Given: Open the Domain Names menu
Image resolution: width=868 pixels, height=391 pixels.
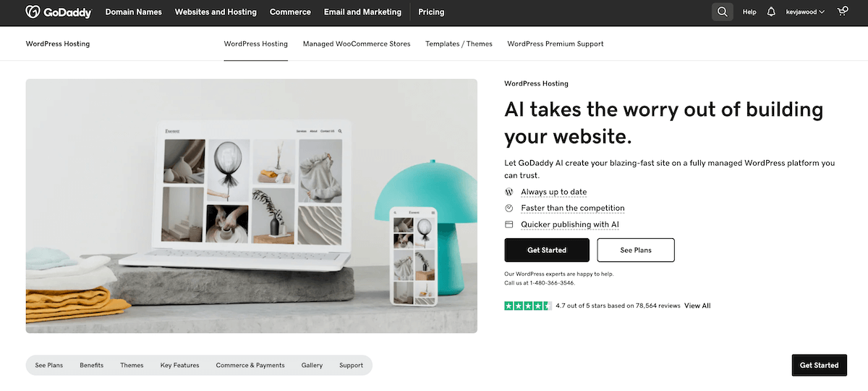Looking at the screenshot, I should pos(134,12).
